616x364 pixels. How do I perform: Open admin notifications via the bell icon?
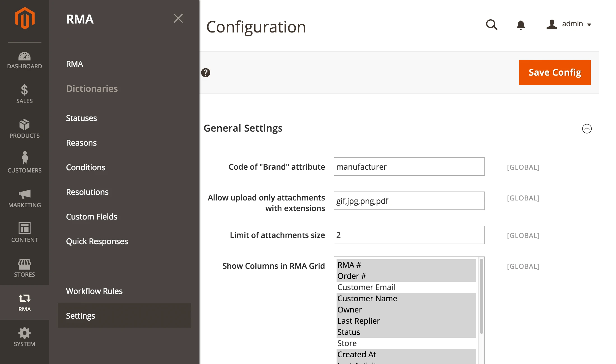click(521, 25)
